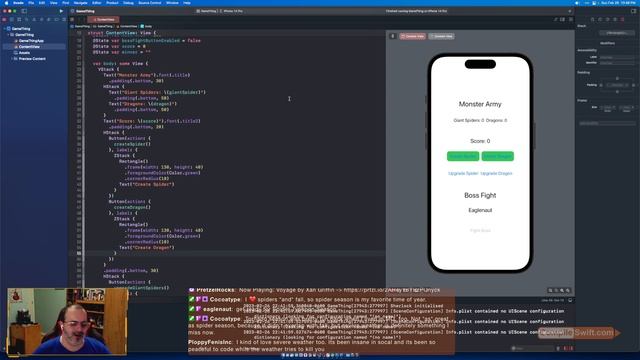Open the File menu
This screenshot has width=640, height=360.
(31, 3)
